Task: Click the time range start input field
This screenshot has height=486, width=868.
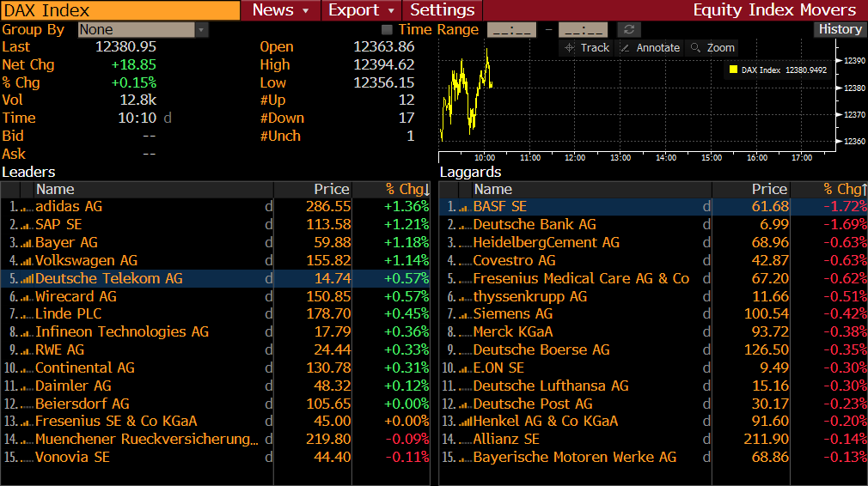Action: pyautogui.click(x=511, y=30)
